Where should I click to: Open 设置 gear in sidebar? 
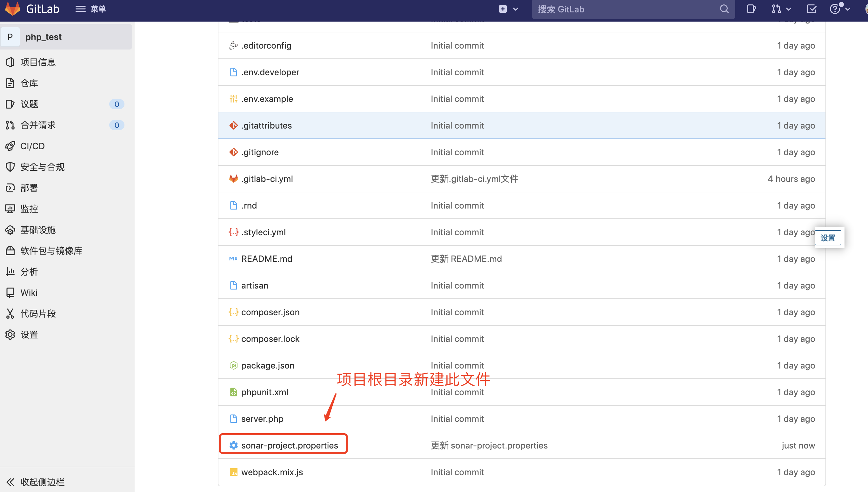29,335
